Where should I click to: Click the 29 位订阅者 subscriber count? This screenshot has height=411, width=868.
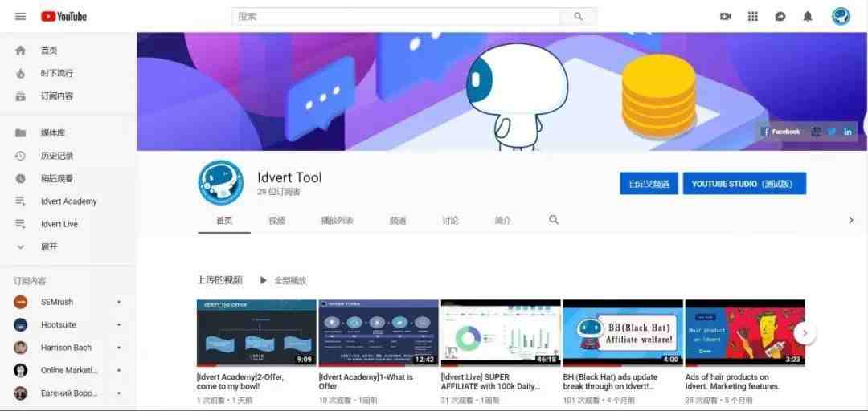click(279, 192)
